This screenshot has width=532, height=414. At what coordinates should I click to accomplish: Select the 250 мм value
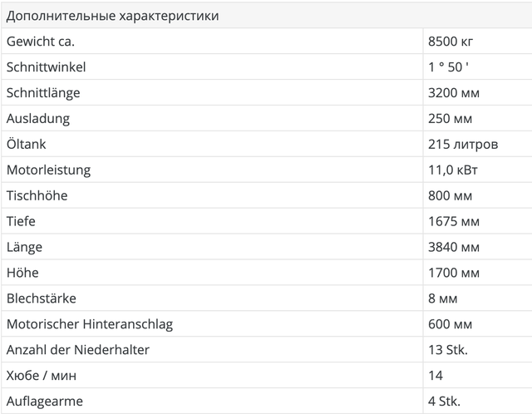coord(450,118)
